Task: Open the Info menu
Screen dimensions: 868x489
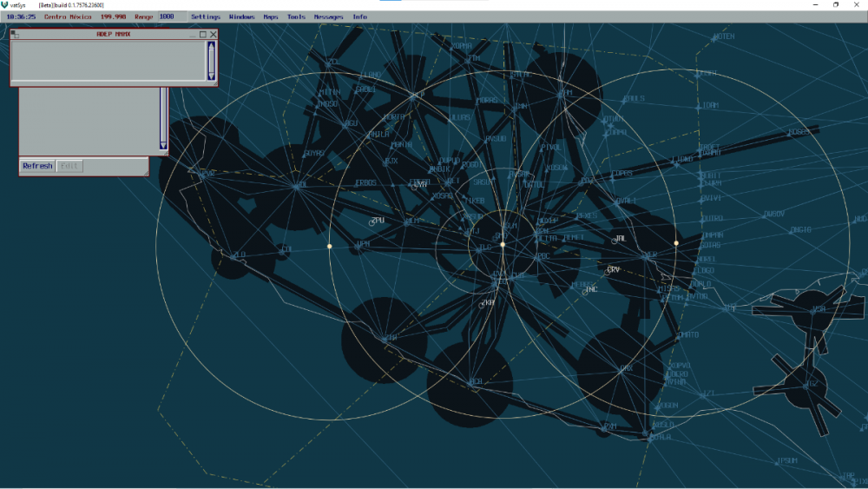Action: (359, 17)
